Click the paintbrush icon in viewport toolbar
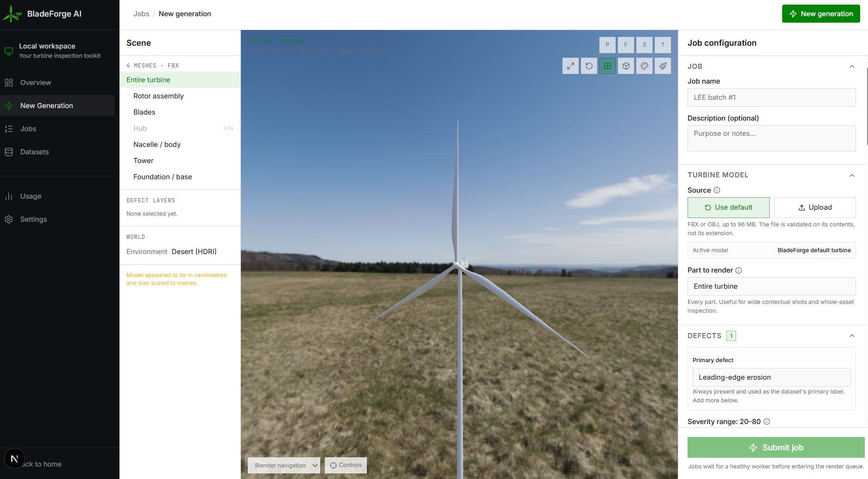Screen dimensions: 868x479 [663, 66]
